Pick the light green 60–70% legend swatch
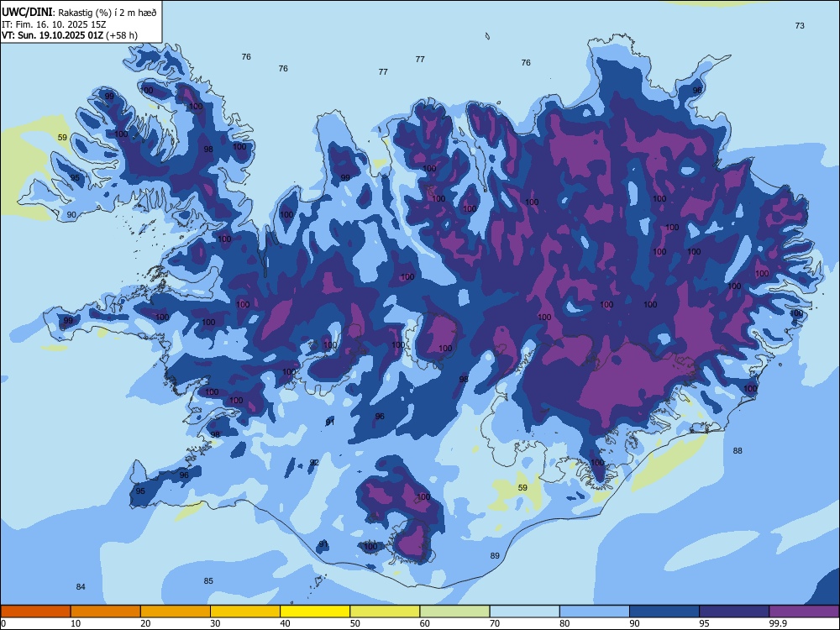 454,612
